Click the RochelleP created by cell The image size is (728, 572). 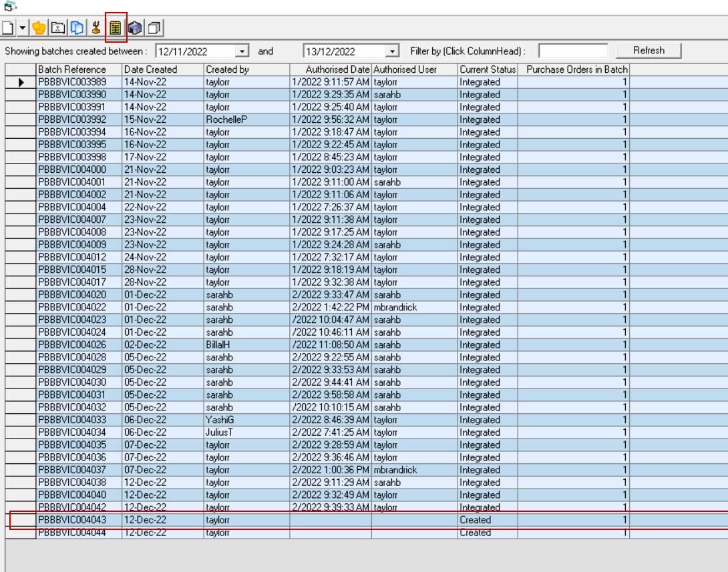coord(247,119)
